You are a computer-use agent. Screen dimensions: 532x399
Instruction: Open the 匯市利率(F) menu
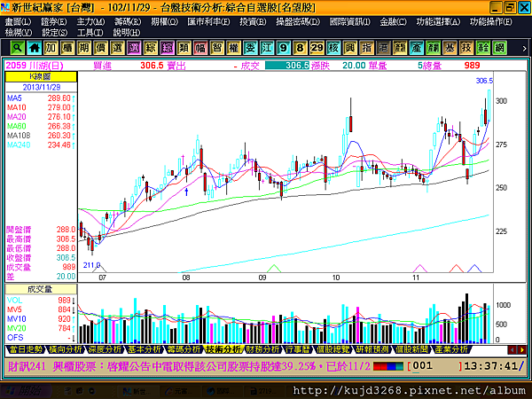pyautogui.click(x=208, y=21)
